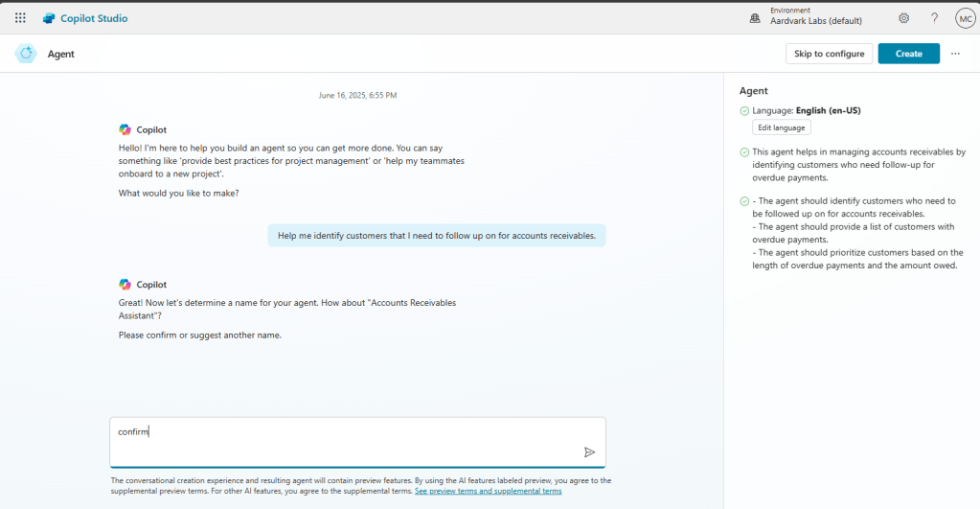
Task: Send the message with the arrow icon
Action: click(589, 451)
